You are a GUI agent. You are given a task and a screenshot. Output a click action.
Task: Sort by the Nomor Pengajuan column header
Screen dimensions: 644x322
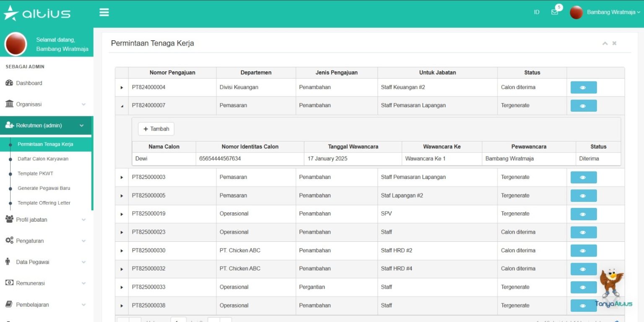click(x=172, y=73)
